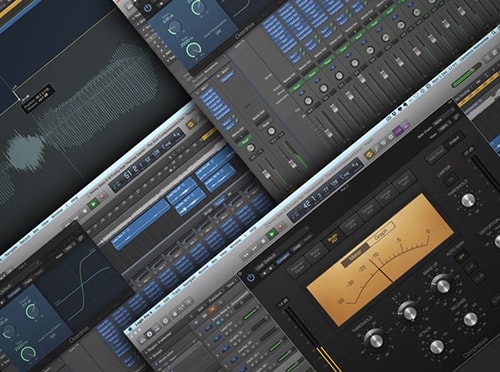Switch to the Graph tab in Compressor
Image resolution: width=500 pixels, height=372 pixels.
pyautogui.click(x=381, y=232)
